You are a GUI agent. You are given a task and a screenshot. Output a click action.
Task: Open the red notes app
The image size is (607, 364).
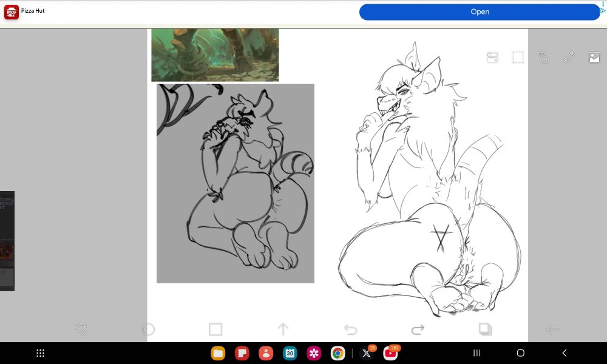click(x=242, y=353)
